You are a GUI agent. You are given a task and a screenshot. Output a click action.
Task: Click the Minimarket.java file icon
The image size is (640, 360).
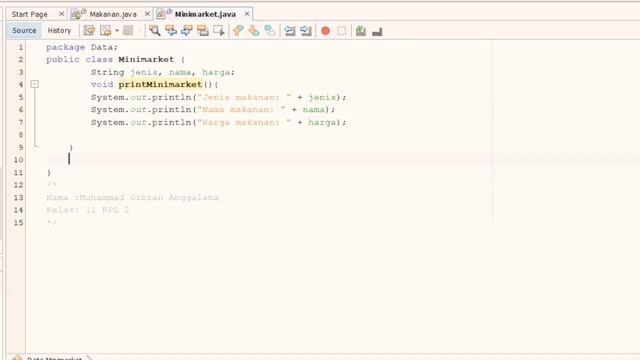[163, 14]
